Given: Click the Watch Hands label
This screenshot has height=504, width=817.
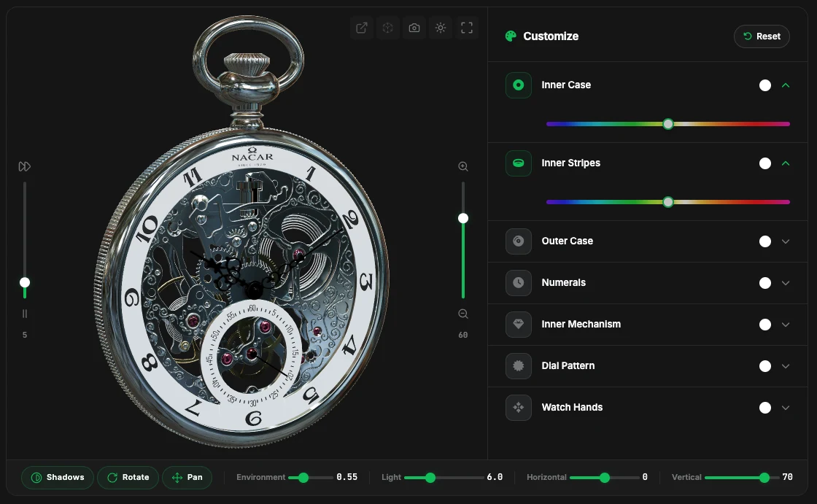Looking at the screenshot, I should [x=572, y=408].
